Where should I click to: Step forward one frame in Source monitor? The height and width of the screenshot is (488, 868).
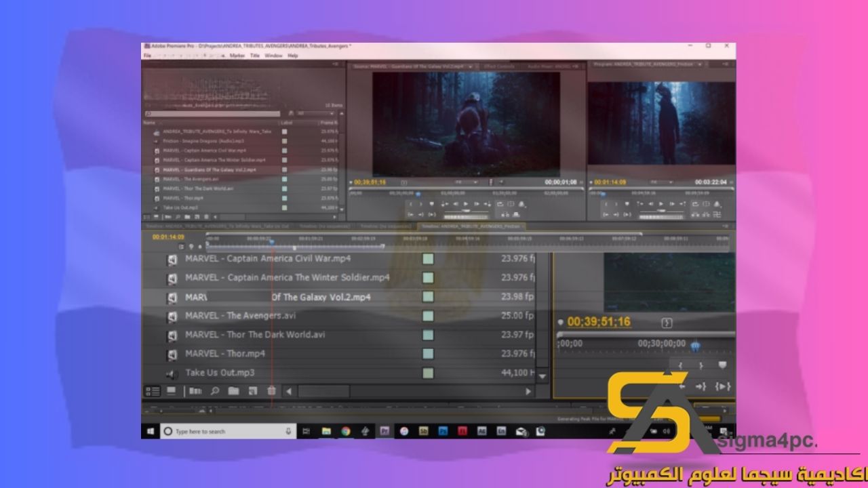[476, 204]
